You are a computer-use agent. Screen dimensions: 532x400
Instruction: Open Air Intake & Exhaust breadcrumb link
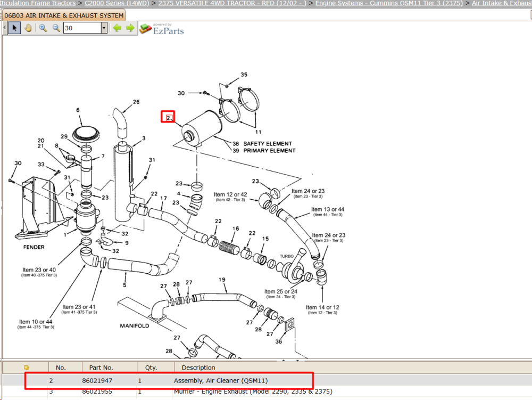tap(502, 3)
